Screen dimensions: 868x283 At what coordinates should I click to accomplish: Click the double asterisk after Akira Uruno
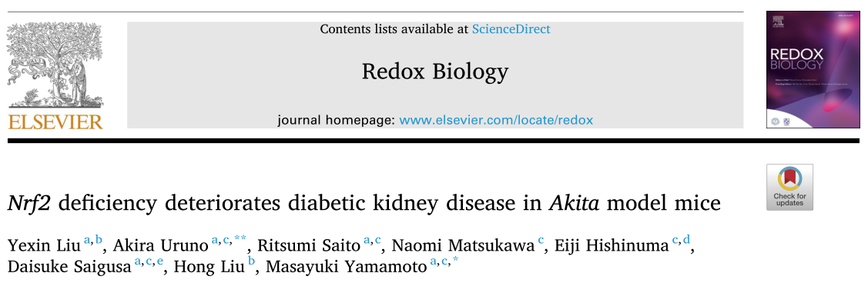pos(240,238)
